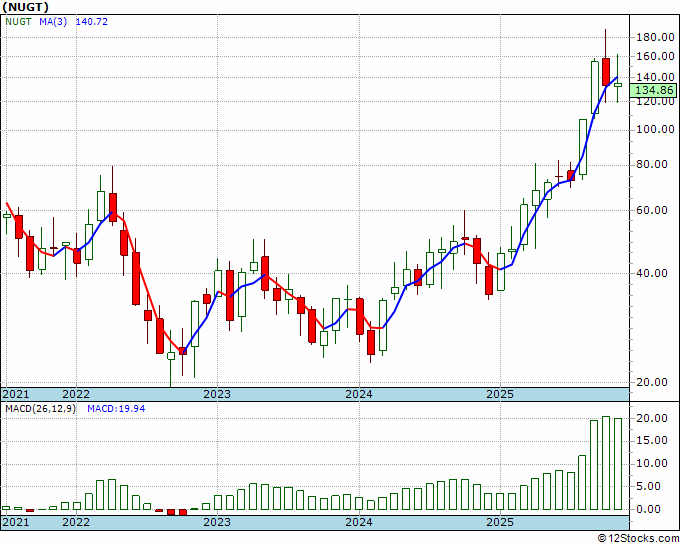
Task: Click 2025 on the MACD time axis
Action: tap(500, 522)
